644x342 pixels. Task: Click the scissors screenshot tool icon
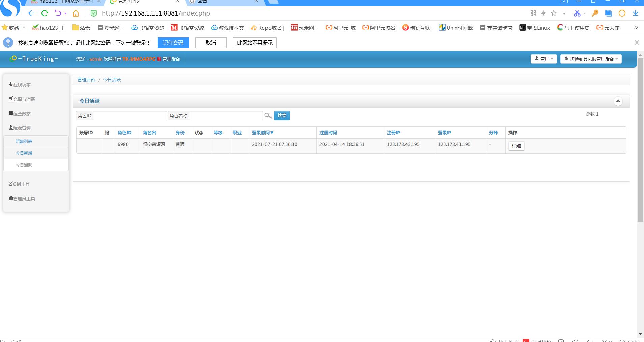(577, 13)
